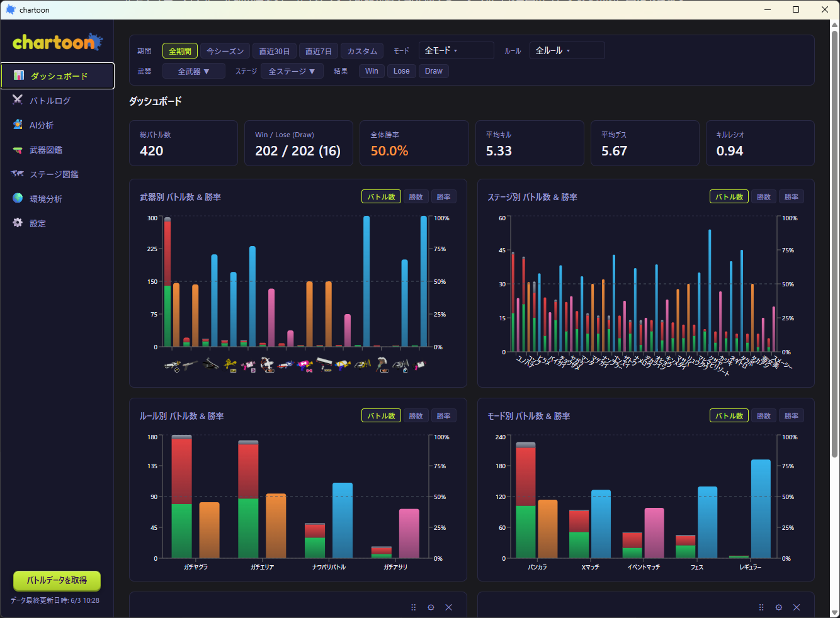
Task: Toggle the Lose result filter
Action: tap(402, 71)
